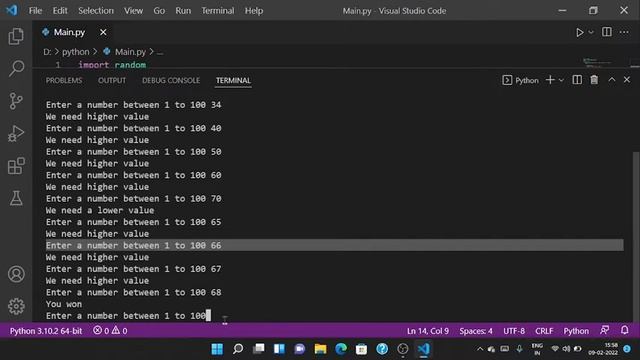Split the editor to the right

(x=607, y=32)
